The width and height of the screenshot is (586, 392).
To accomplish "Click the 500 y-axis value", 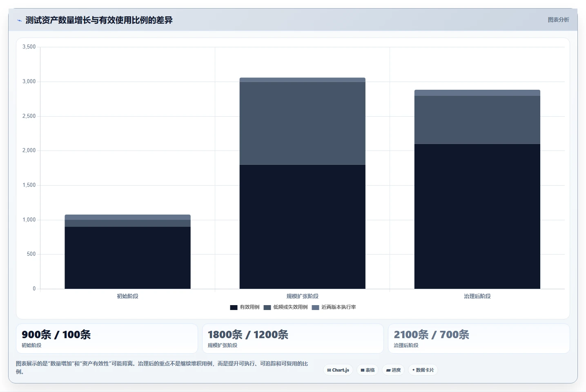I will (31, 254).
